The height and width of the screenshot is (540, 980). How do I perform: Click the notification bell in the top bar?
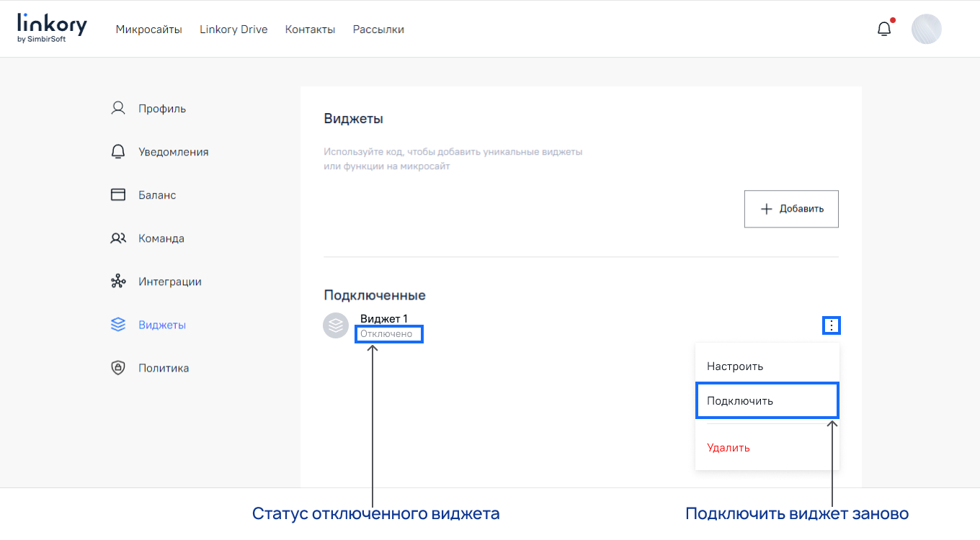tap(883, 28)
